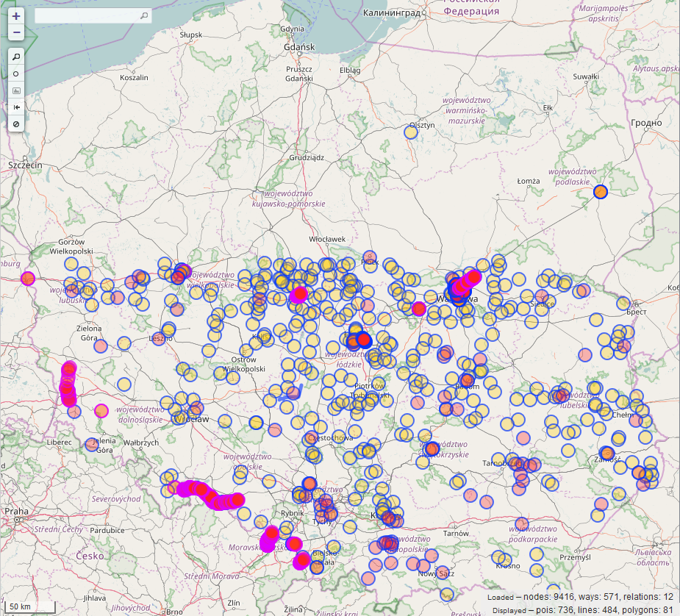This screenshot has height=616, width=680.
Task: Click the isolated marker above Jelenia Góra
Action: click(x=101, y=410)
